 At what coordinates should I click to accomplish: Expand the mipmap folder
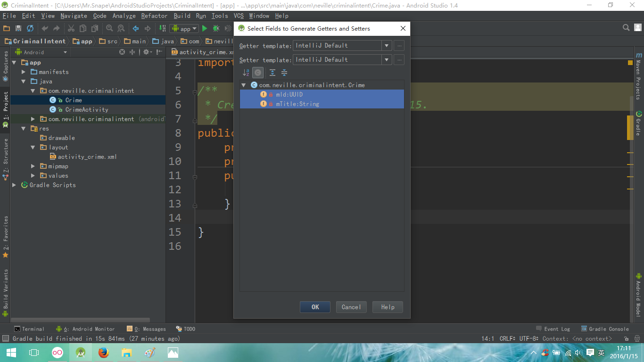pos(33,166)
